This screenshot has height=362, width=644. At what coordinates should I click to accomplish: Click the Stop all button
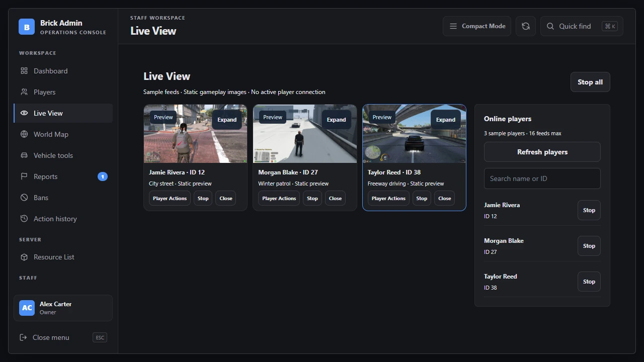click(590, 82)
